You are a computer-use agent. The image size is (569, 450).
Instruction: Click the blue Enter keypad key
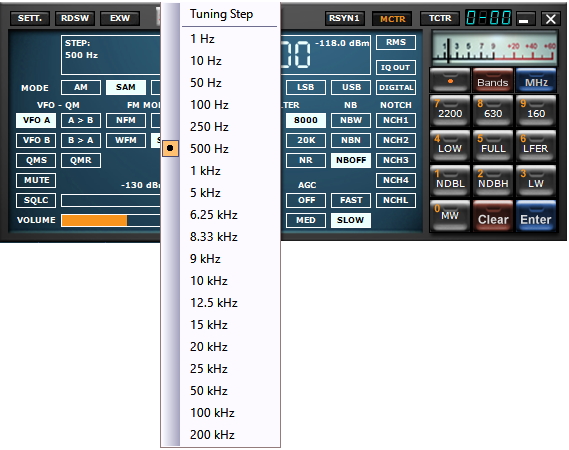click(x=536, y=216)
